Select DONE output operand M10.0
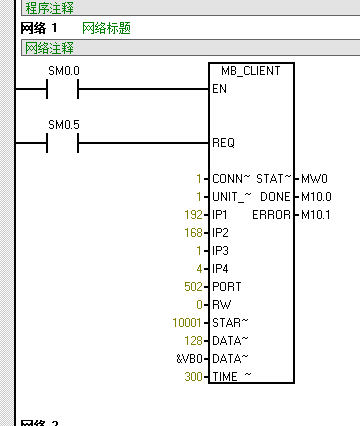This screenshot has width=360, height=426. point(316,197)
